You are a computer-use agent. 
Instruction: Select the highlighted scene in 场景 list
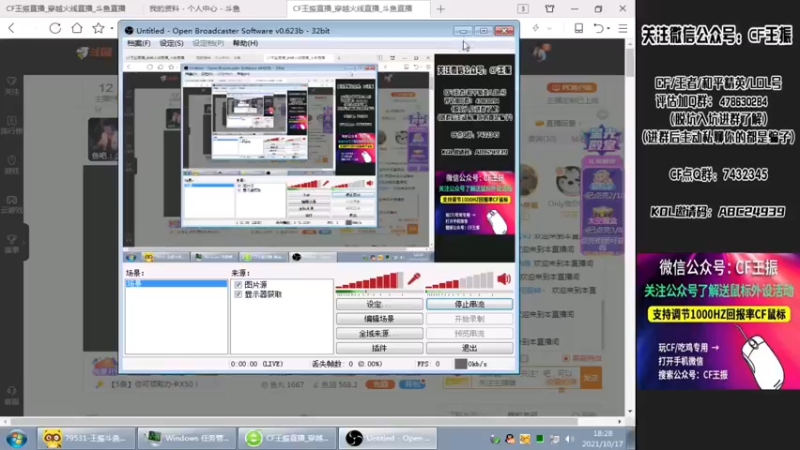176,283
